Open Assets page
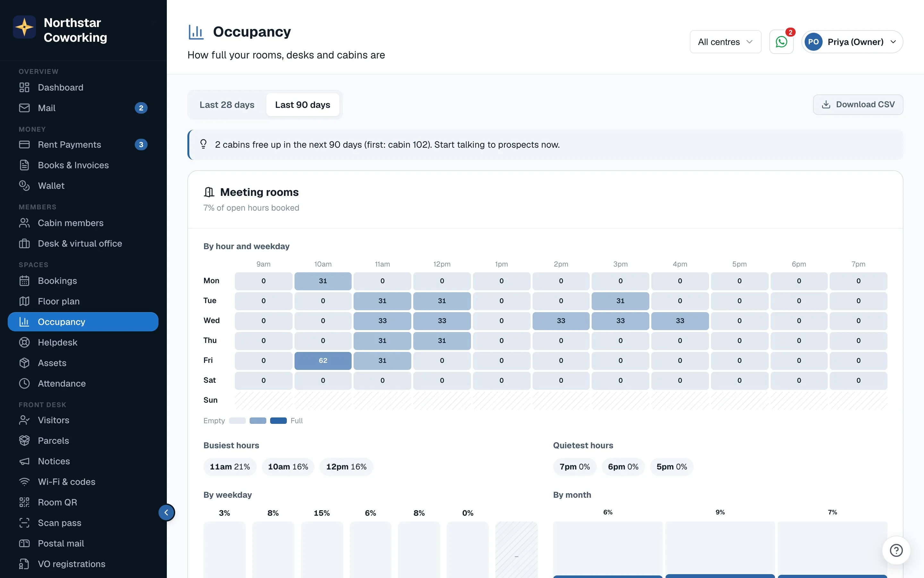Viewport: 924px width, 578px height. click(83, 363)
